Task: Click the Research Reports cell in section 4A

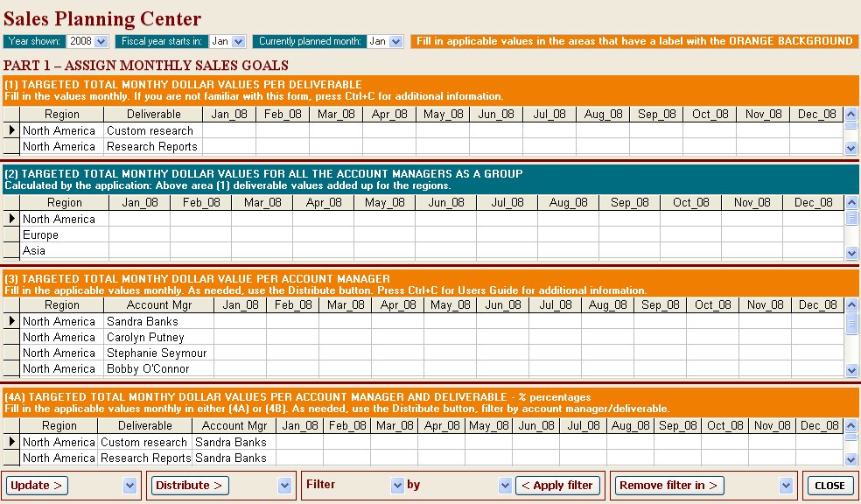Action: pos(145,458)
